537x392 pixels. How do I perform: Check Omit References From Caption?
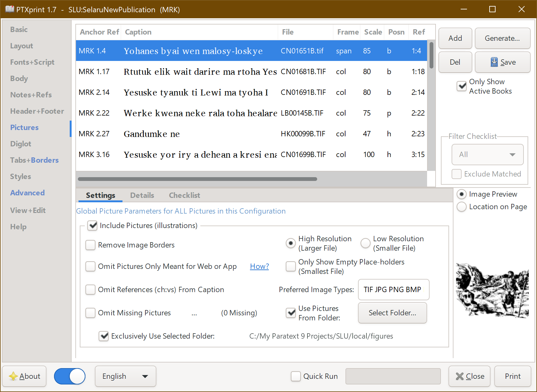(90, 290)
